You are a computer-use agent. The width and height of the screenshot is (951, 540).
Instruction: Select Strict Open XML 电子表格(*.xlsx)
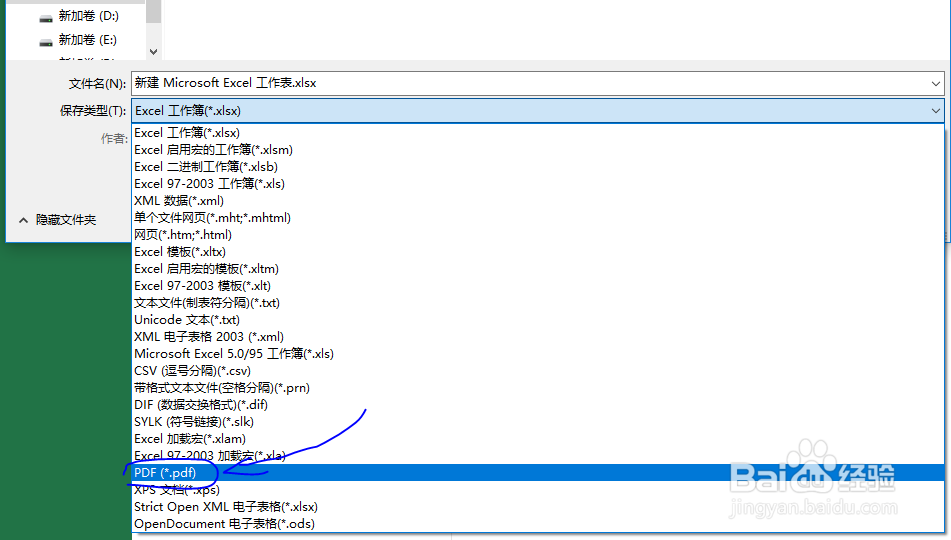click(538, 507)
